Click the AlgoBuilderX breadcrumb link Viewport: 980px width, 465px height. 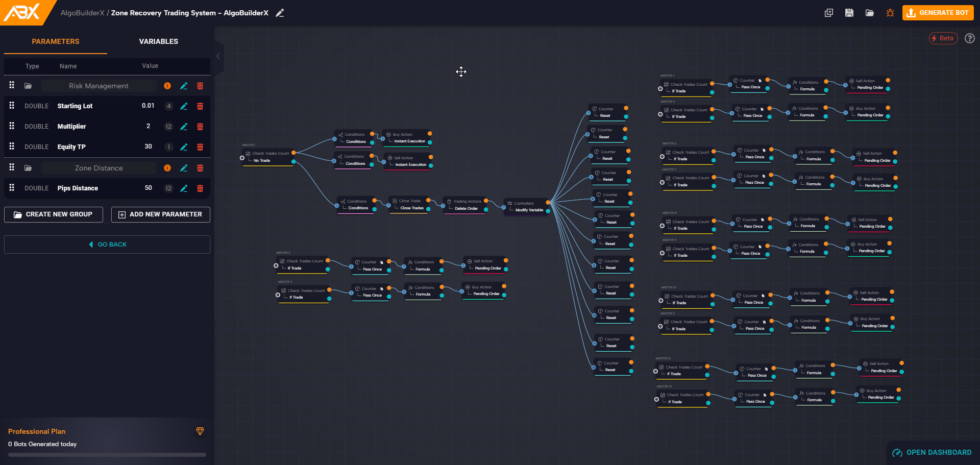click(82, 13)
